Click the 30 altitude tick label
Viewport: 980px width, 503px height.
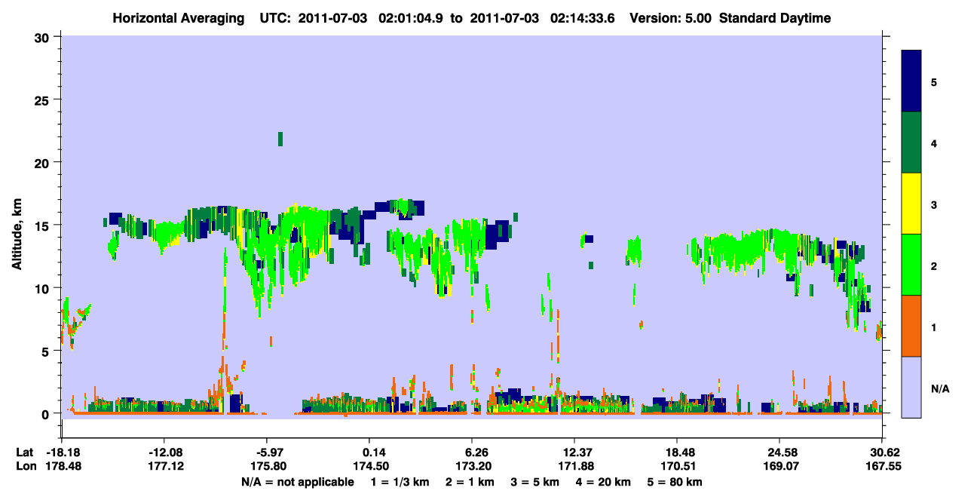click(x=44, y=37)
